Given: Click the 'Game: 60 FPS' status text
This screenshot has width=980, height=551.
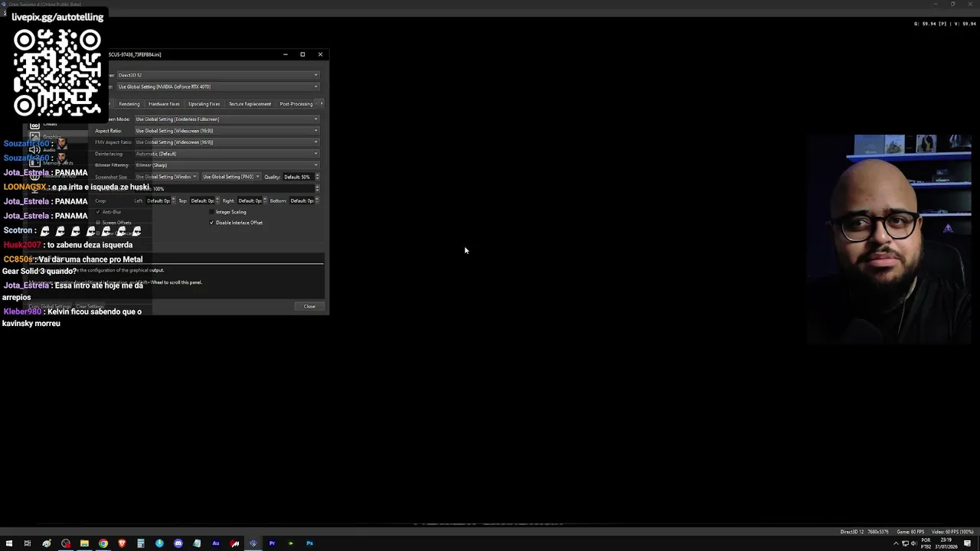Looking at the screenshot, I should pos(910,532).
